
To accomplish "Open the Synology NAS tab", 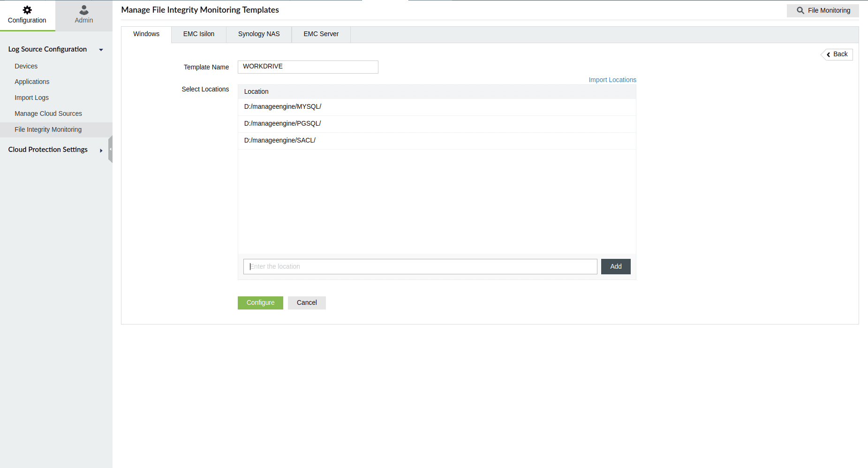I will click(258, 34).
